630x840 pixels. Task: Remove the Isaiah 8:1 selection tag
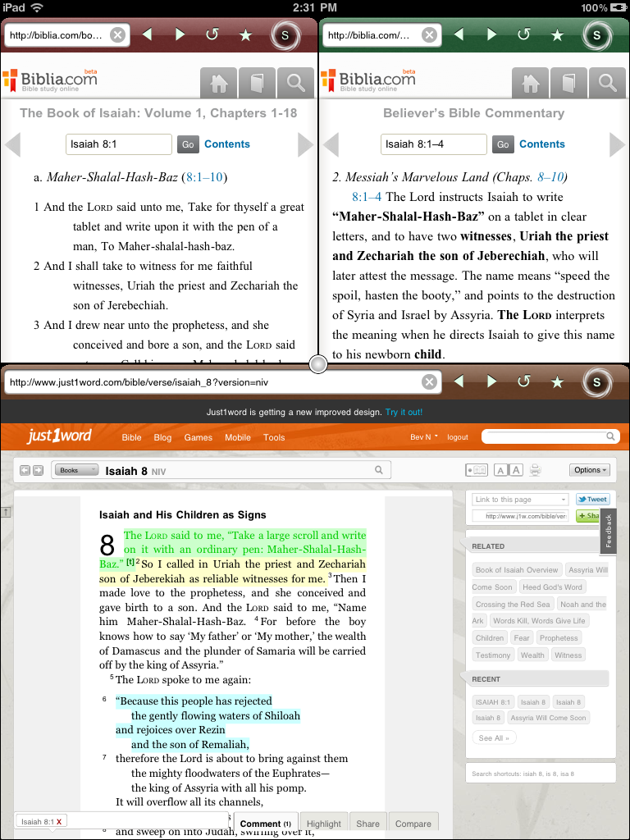pos(59,822)
